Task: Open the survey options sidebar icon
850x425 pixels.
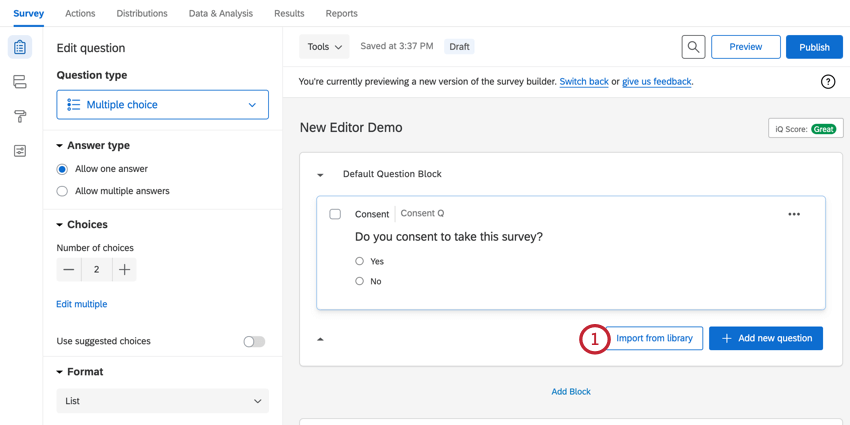Action: (x=20, y=151)
